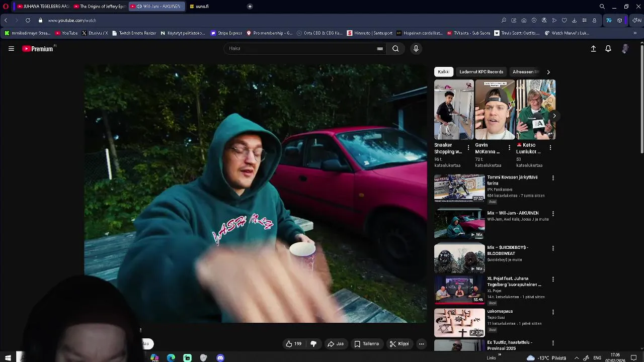644x362 pixels.
Task: Open options for uskonvapaus video
Action: (x=553, y=312)
